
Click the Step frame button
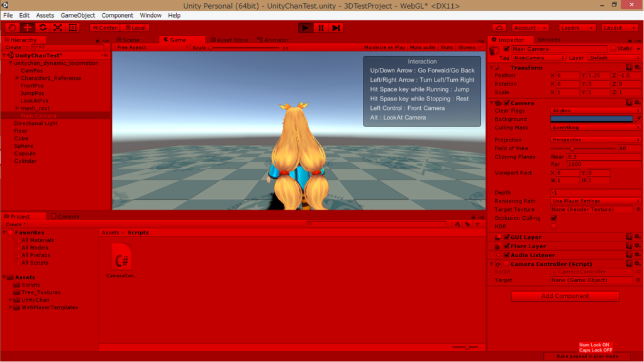pos(336,28)
